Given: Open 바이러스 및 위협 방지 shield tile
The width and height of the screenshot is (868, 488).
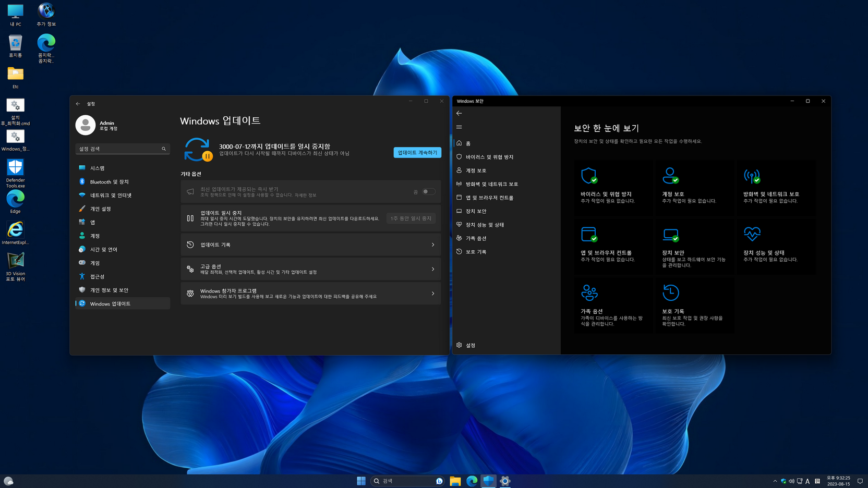Looking at the screenshot, I should [613, 187].
